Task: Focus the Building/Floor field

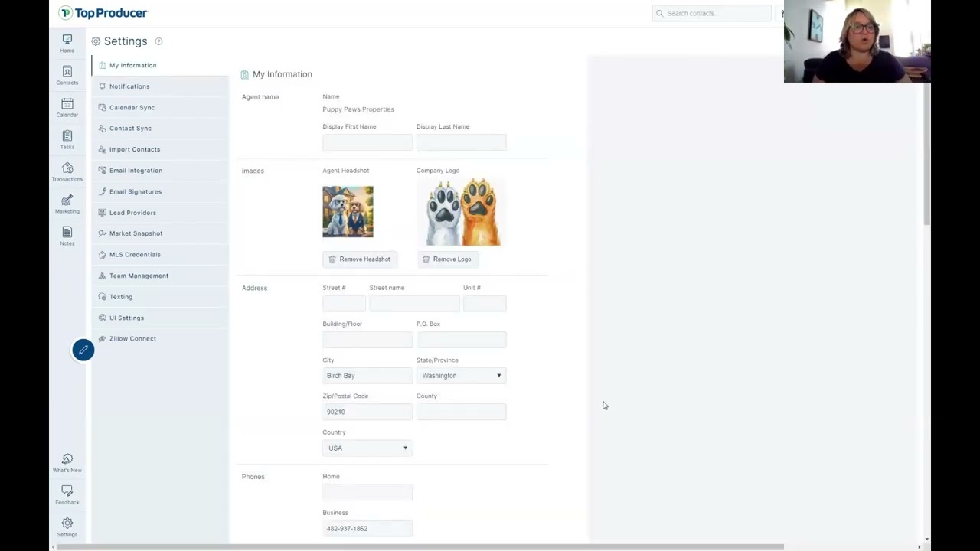Action: [x=367, y=339]
